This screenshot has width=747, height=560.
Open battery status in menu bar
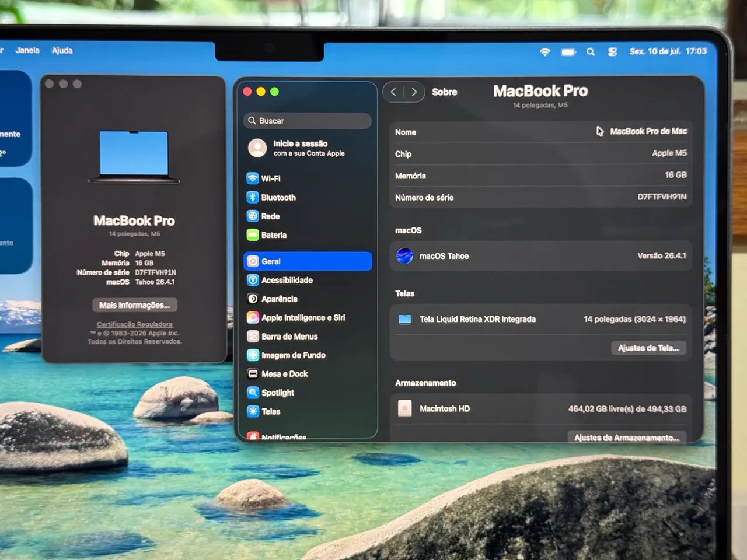[568, 52]
